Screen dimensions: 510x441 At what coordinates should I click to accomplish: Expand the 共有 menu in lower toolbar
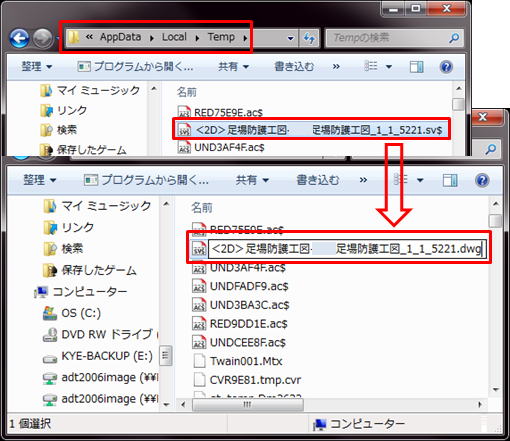coord(252,180)
